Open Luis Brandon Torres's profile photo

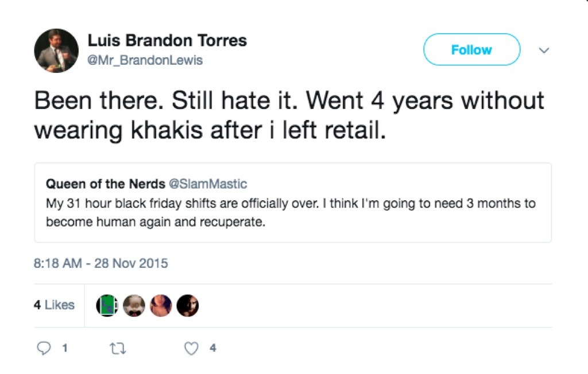coord(56,50)
